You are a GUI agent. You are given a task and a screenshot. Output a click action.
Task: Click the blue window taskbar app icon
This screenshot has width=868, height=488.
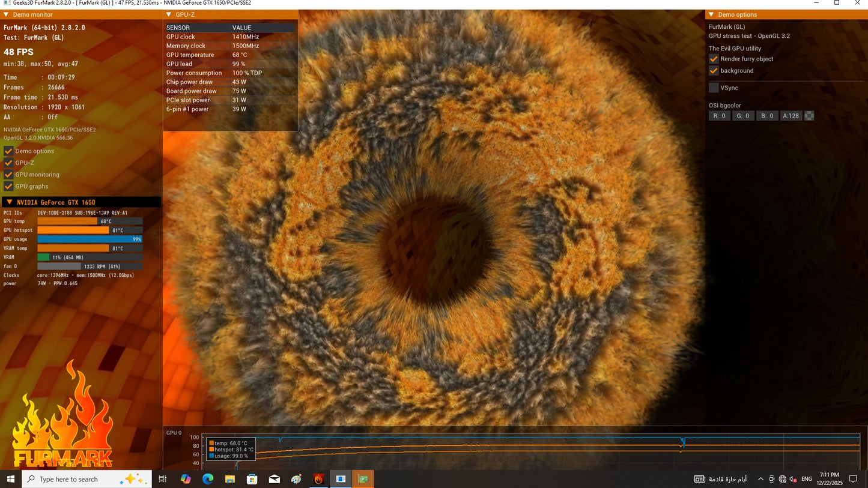[341, 479]
